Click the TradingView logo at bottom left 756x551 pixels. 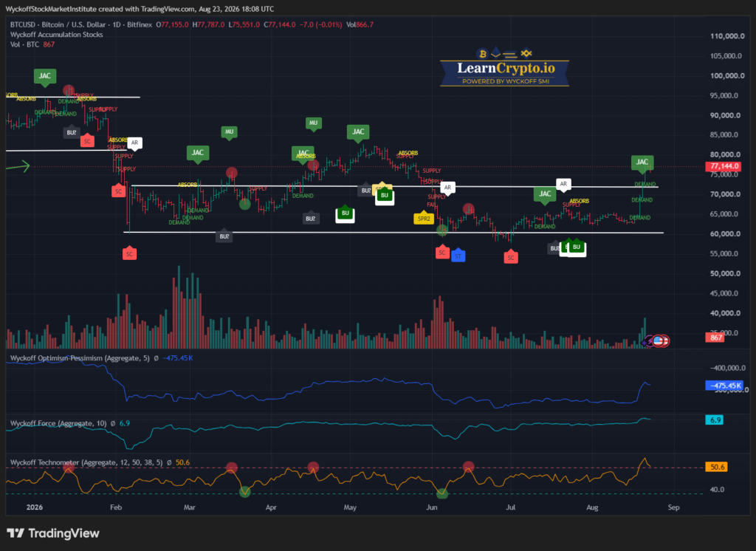[53, 533]
